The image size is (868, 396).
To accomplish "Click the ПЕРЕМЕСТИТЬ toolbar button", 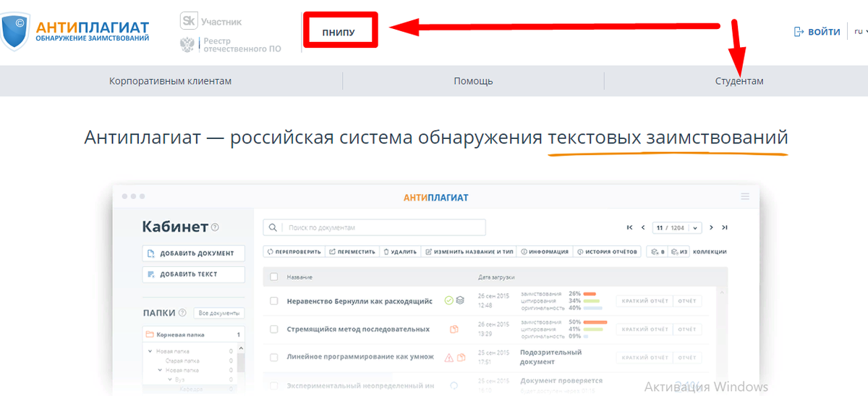I will click(352, 252).
